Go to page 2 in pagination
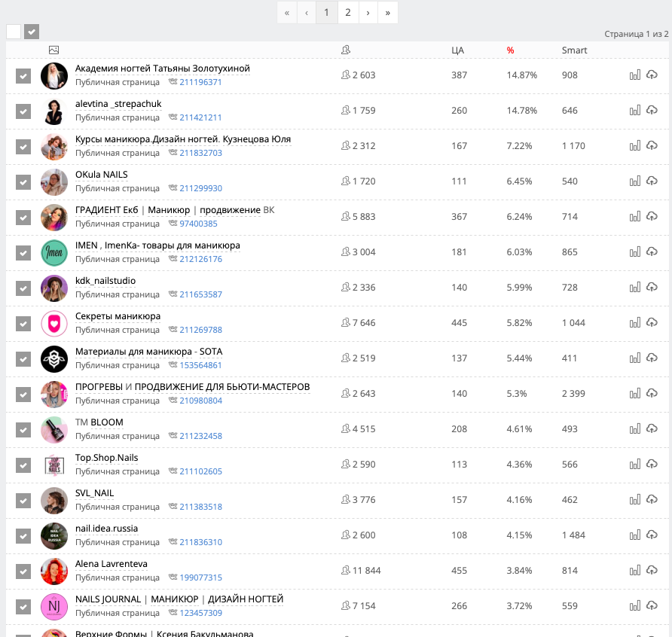 347,13
